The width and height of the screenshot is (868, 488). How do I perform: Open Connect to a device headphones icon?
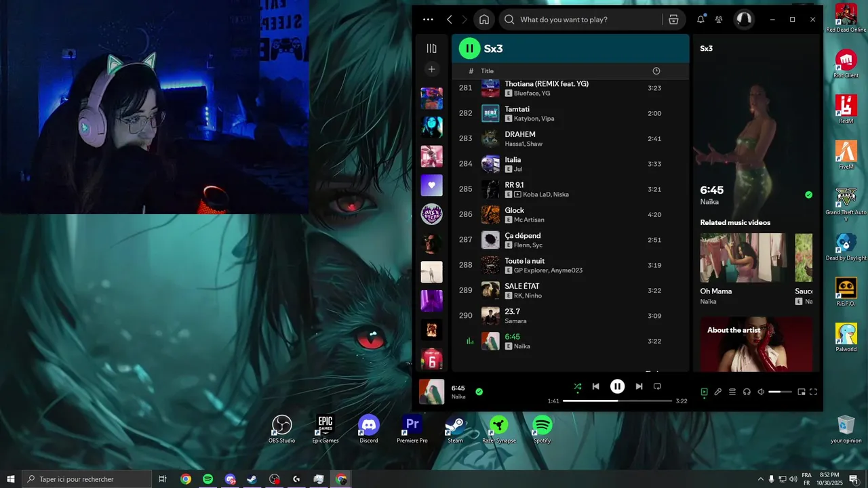(747, 392)
